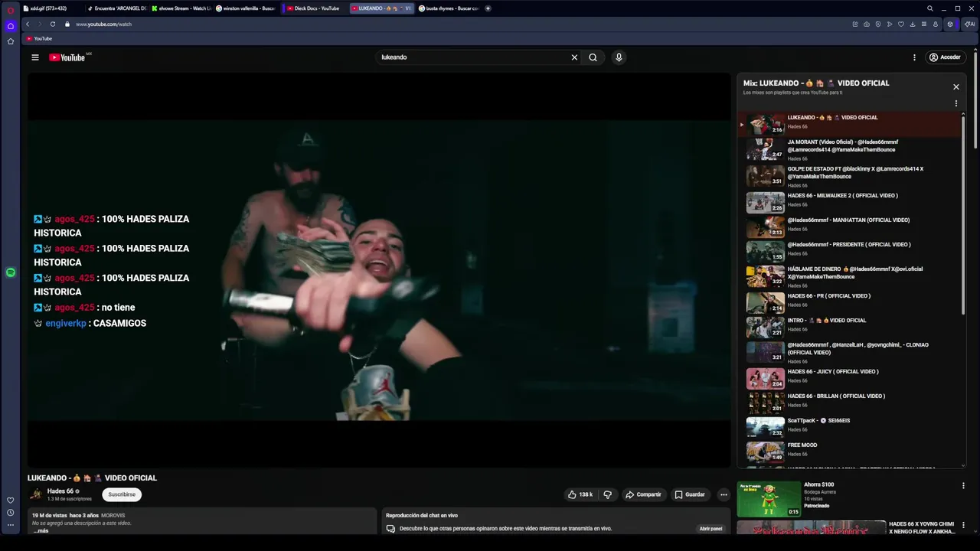Go to the YouTube home logo
Image resolution: width=980 pixels, height=551 pixels.
coord(67,57)
